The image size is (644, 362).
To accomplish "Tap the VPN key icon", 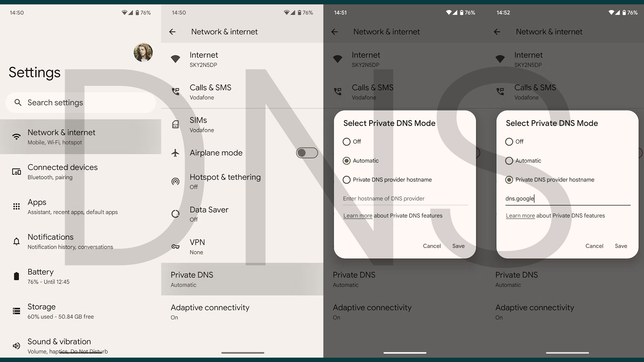I will pyautogui.click(x=175, y=246).
